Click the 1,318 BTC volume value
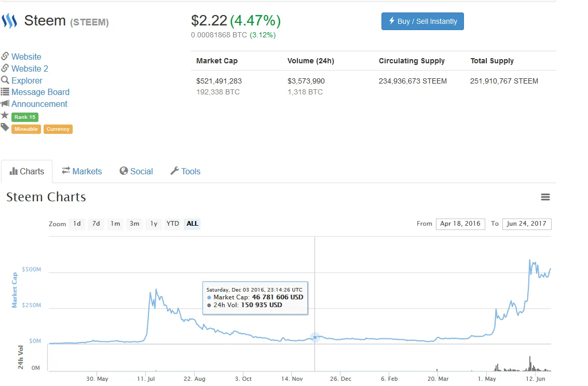588x386 pixels. (305, 92)
